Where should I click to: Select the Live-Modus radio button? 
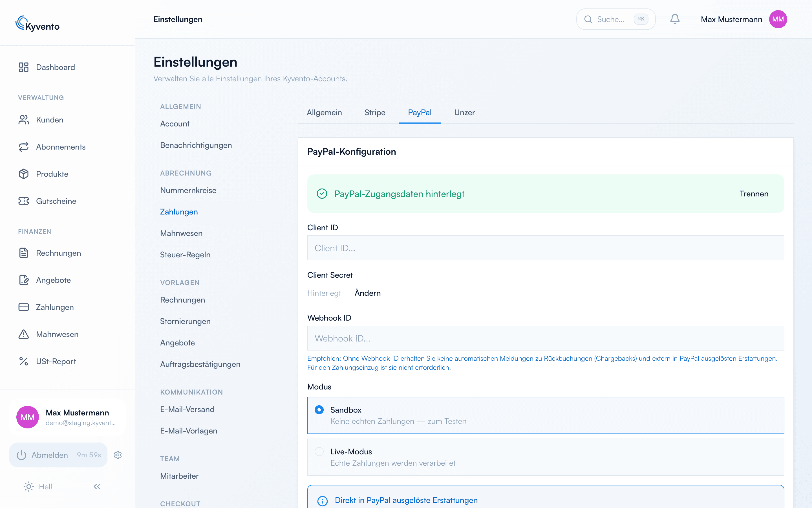point(319,451)
